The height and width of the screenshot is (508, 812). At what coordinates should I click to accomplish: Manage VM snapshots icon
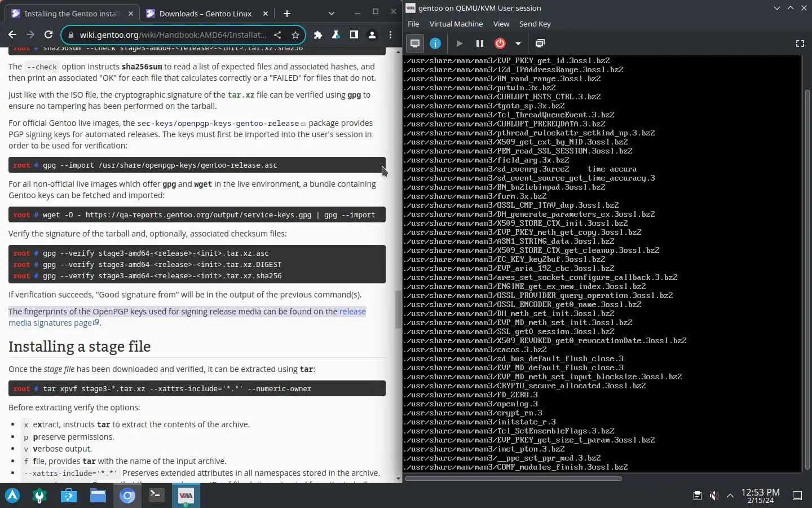pos(540,43)
